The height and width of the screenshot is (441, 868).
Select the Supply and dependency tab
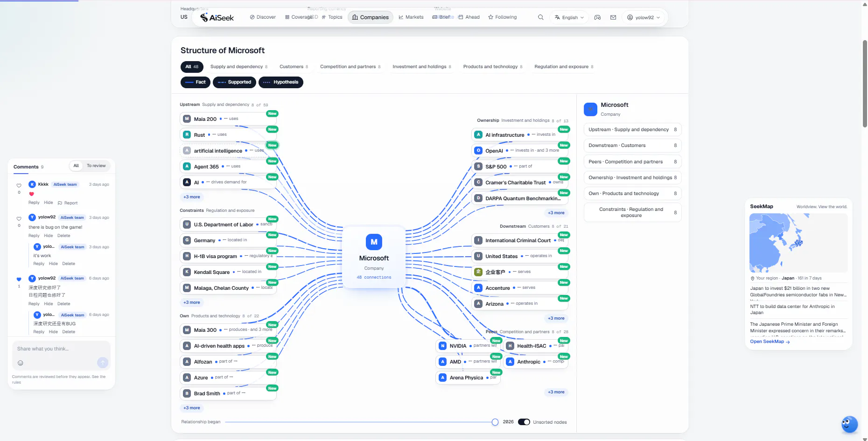point(239,67)
